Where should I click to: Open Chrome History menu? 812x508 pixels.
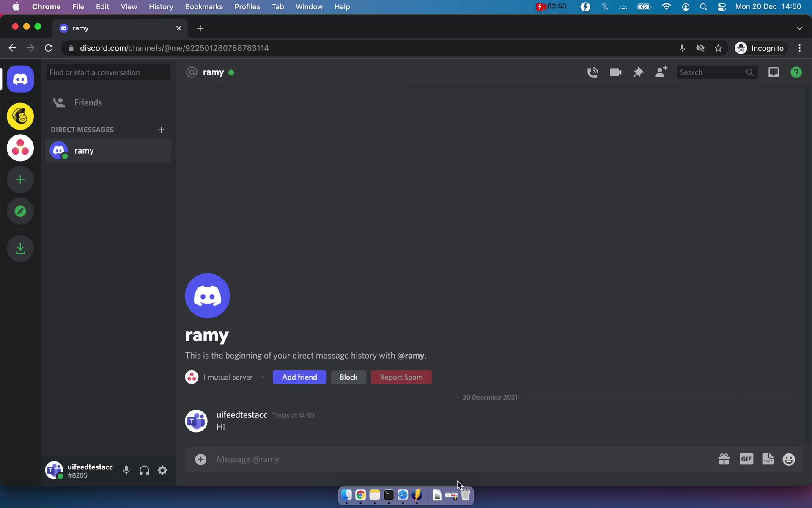coord(161,7)
